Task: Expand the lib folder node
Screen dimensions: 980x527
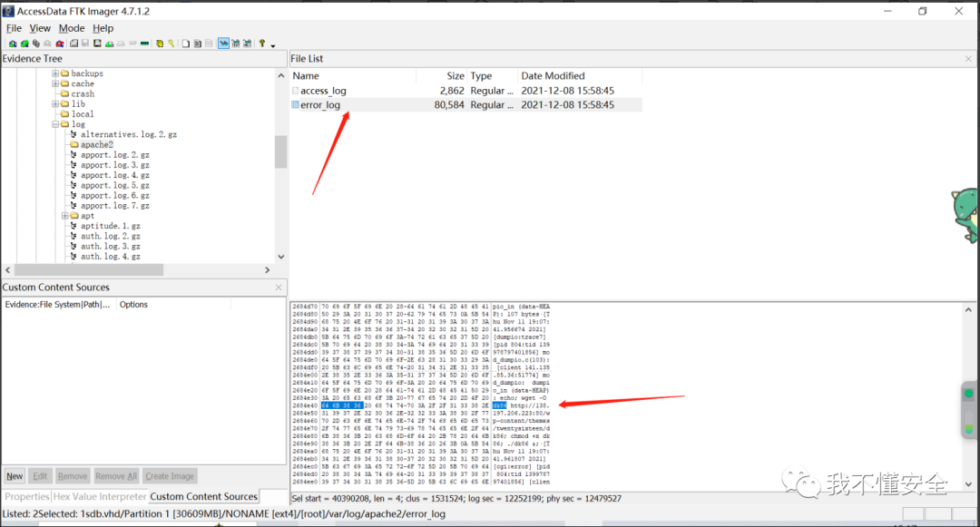Action: [x=55, y=103]
